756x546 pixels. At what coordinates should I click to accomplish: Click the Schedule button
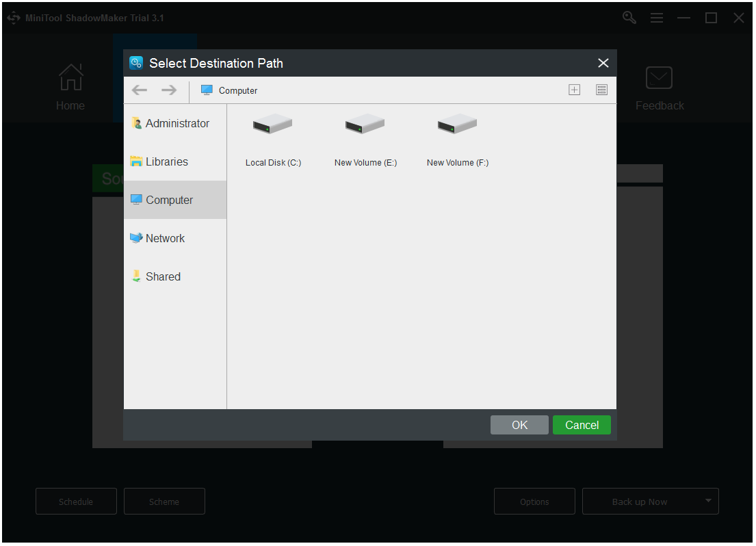pyautogui.click(x=76, y=501)
